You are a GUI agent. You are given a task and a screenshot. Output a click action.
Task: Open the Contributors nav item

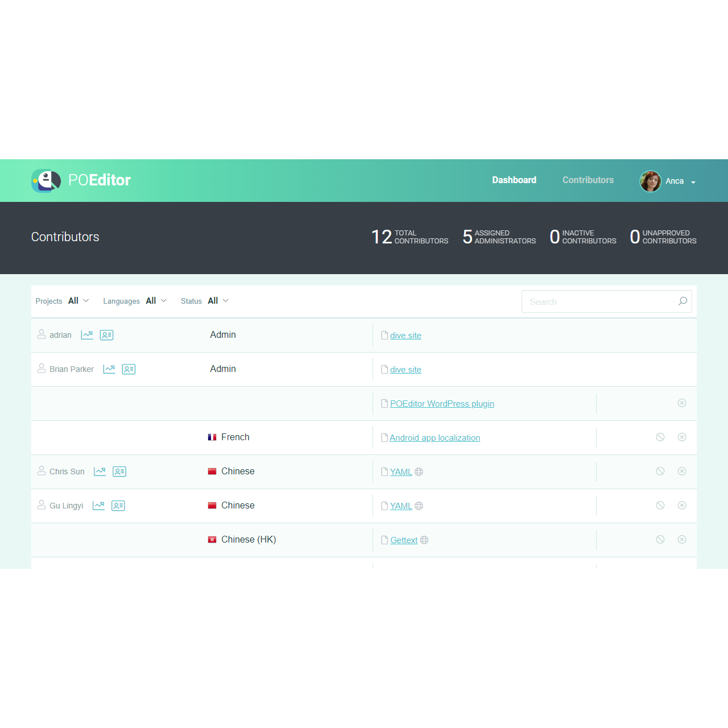point(588,180)
